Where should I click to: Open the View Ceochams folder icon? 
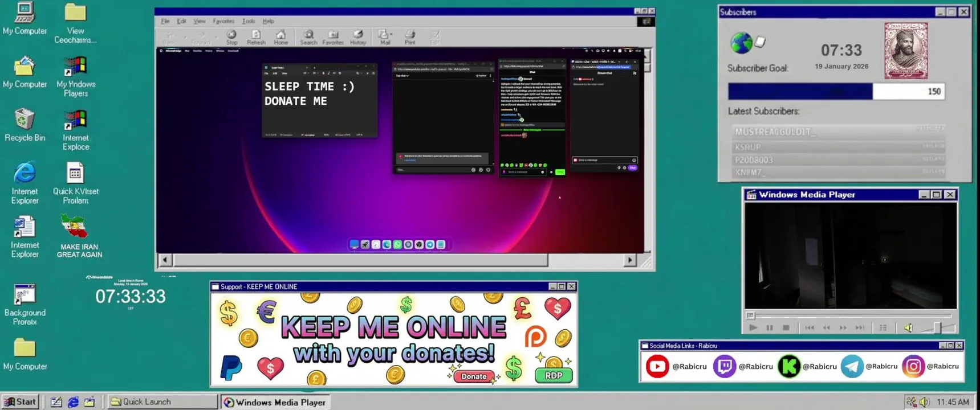75,23
